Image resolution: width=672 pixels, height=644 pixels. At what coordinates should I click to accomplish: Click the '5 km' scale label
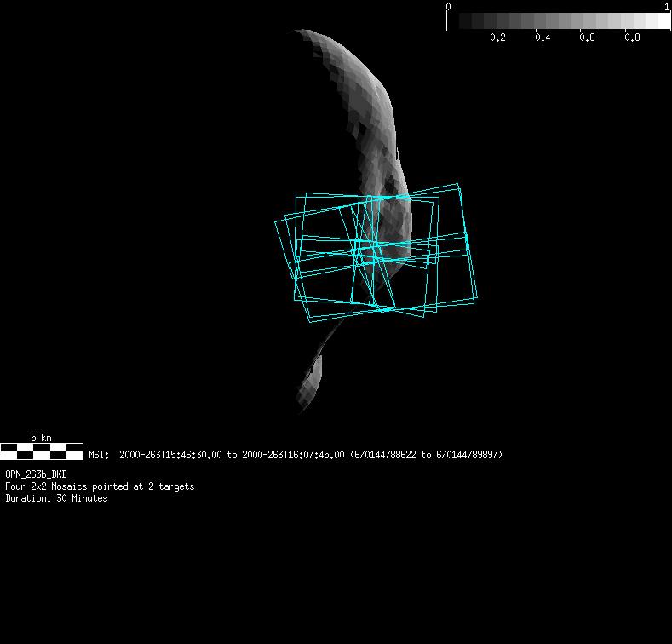click(x=41, y=438)
